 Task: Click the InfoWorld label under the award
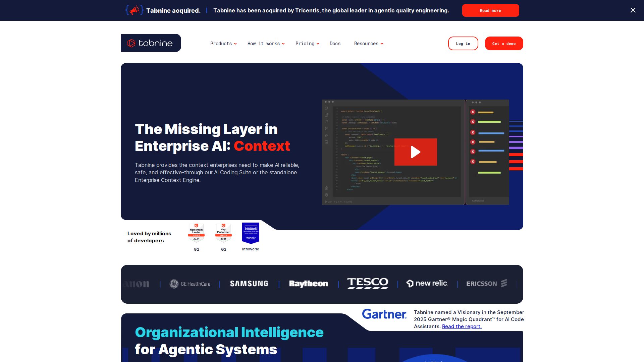pyautogui.click(x=251, y=249)
